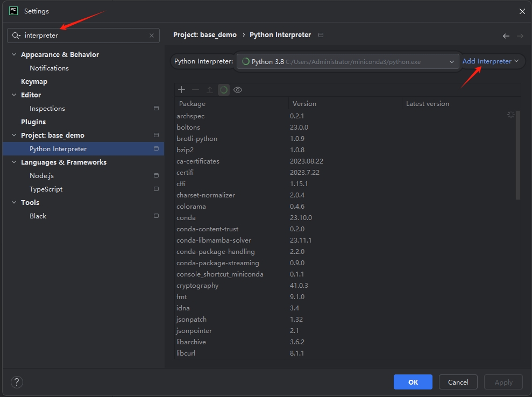This screenshot has height=397, width=532.
Task: Collapse the Appearance & Behavior section
Action: pos(14,54)
